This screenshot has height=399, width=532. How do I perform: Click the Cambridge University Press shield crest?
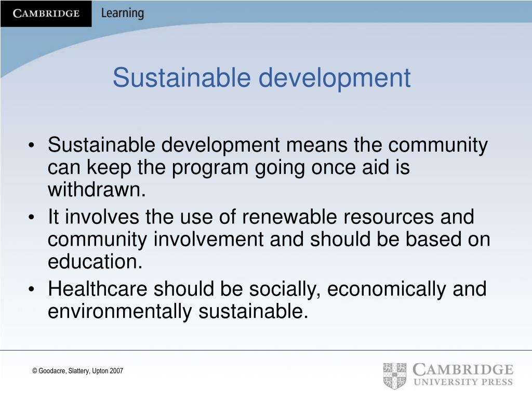395,376
